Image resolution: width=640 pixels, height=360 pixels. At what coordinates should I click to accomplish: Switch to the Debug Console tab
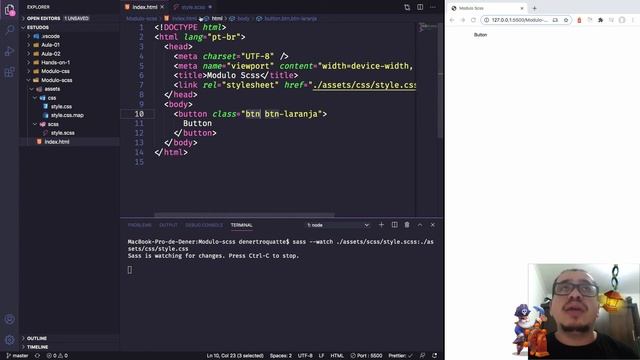pyautogui.click(x=204, y=225)
